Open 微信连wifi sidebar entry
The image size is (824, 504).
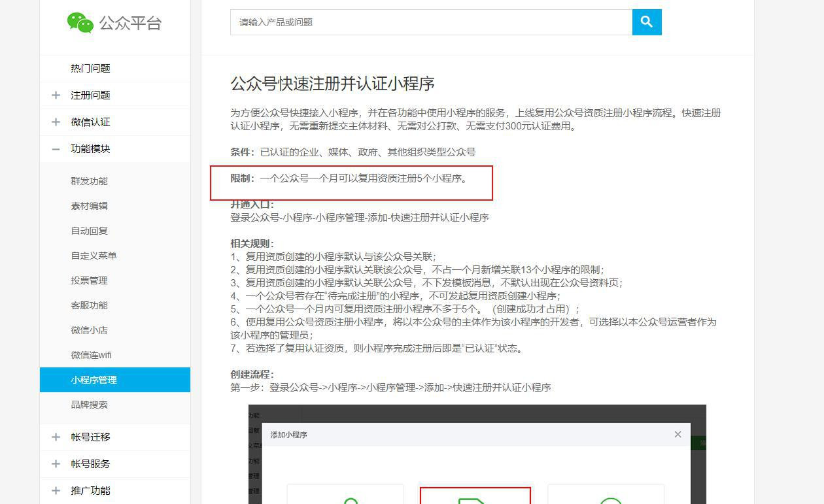(91, 355)
